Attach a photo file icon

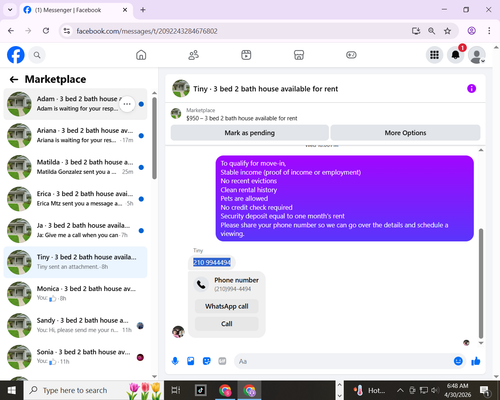coord(191,361)
